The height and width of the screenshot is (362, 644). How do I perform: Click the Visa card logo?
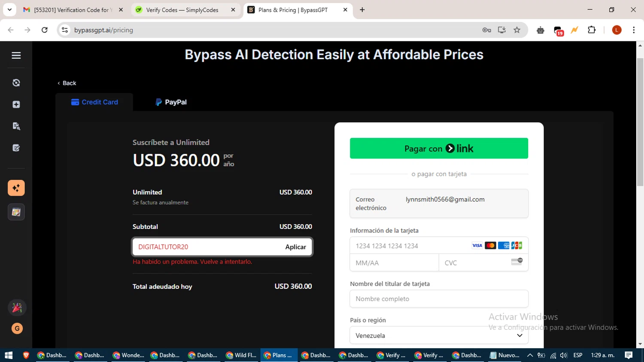(477, 246)
